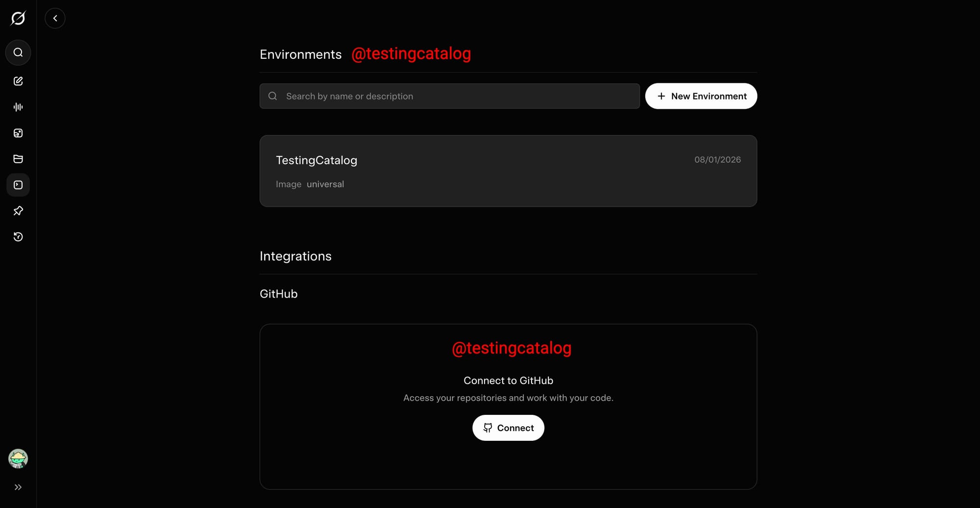Click the environment search input field
This screenshot has height=508, width=980.
coord(449,96)
